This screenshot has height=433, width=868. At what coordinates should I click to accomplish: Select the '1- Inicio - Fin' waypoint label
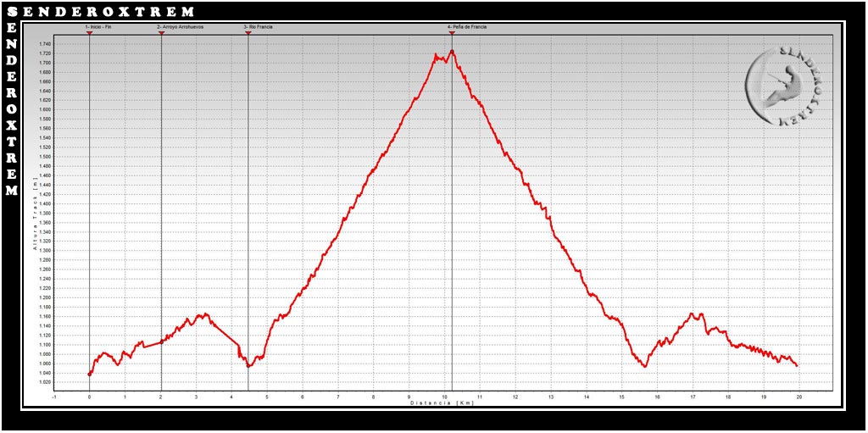(98, 27)
